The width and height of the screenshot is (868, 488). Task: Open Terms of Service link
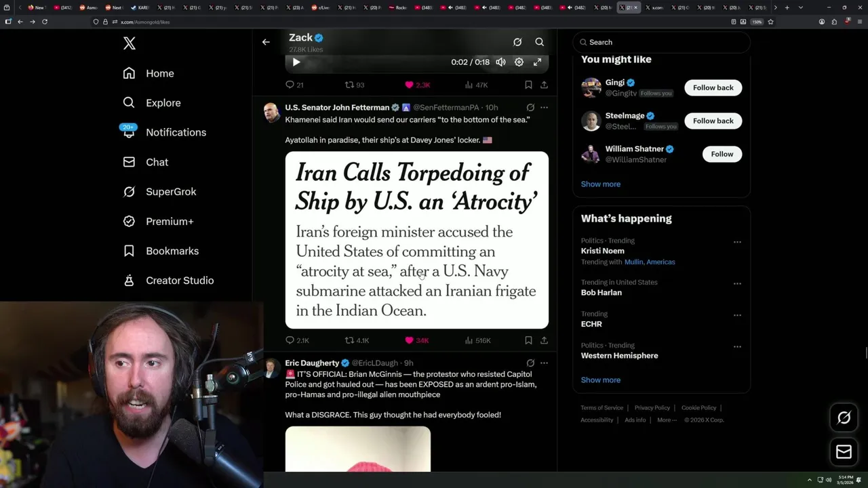(602, 408)
